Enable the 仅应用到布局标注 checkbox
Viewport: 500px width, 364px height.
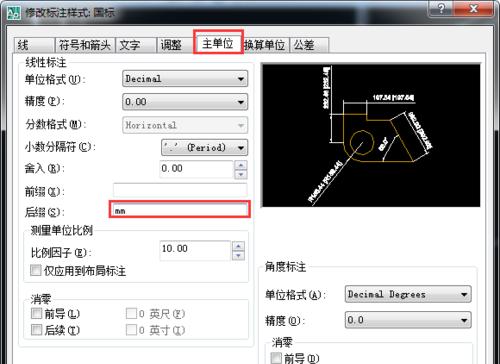36,270
